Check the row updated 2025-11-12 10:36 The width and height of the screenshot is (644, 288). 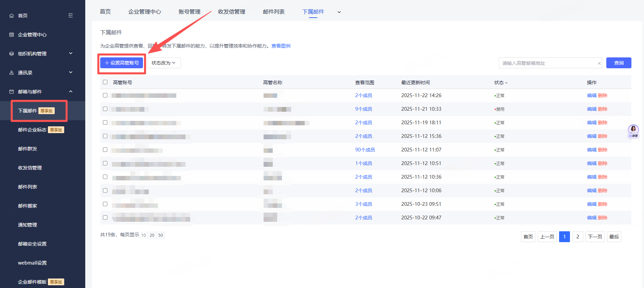point(105,177)
